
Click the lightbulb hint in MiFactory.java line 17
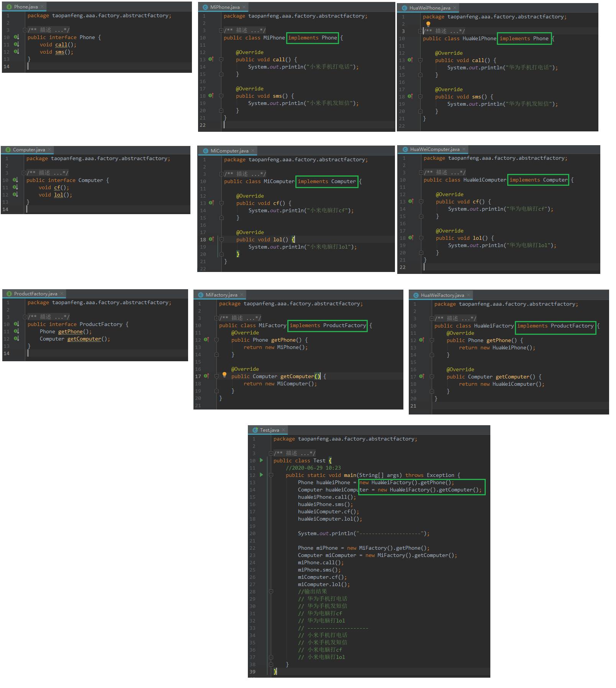pyautogui.click(x=224, y=375)
